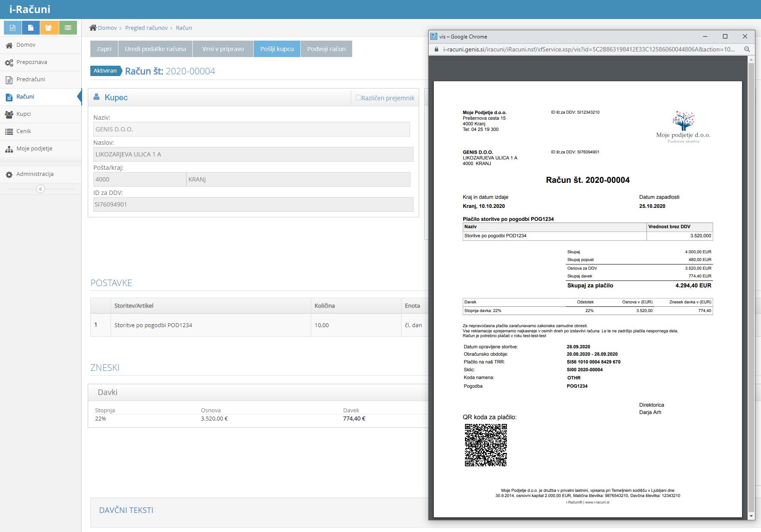Open Domov in the sidebar
This screenshot has height=532, width=761.
click(x=41, y=45)
